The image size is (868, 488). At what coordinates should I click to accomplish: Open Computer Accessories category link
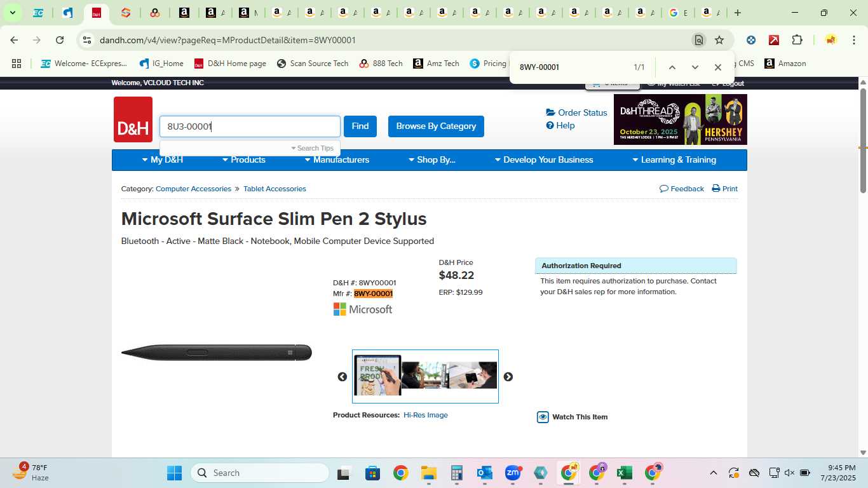(193, 189)
